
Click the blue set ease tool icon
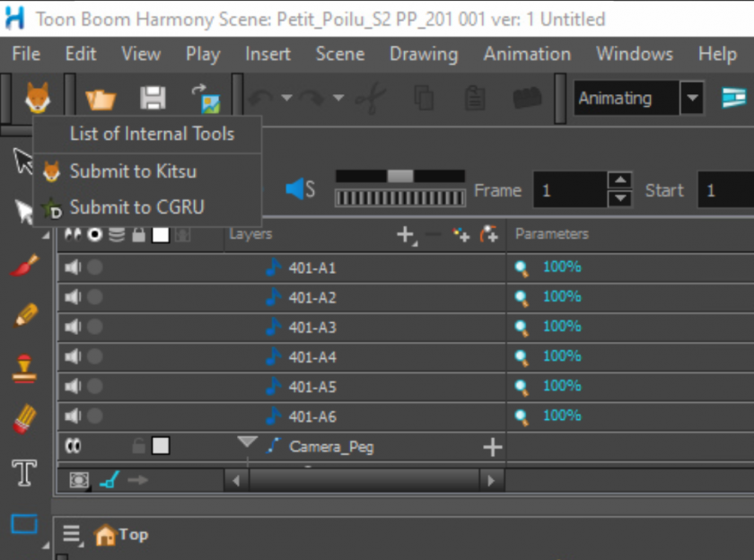pos(110,480)
